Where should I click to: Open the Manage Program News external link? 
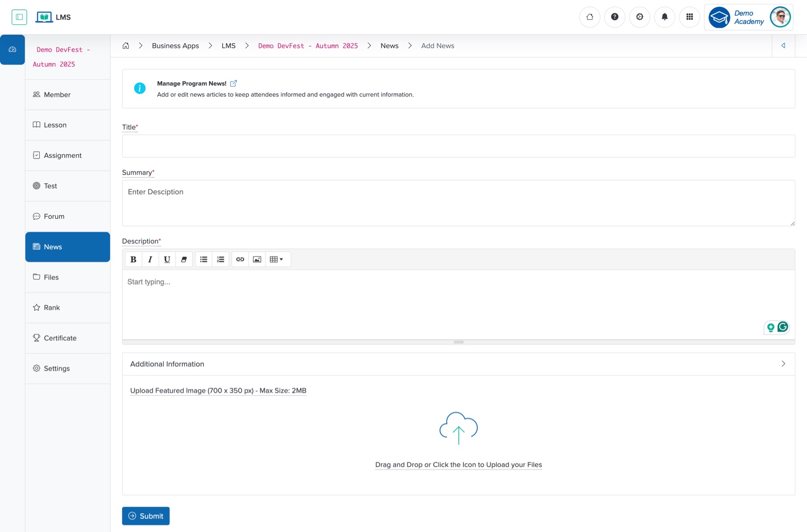click(x=234, y=83)
